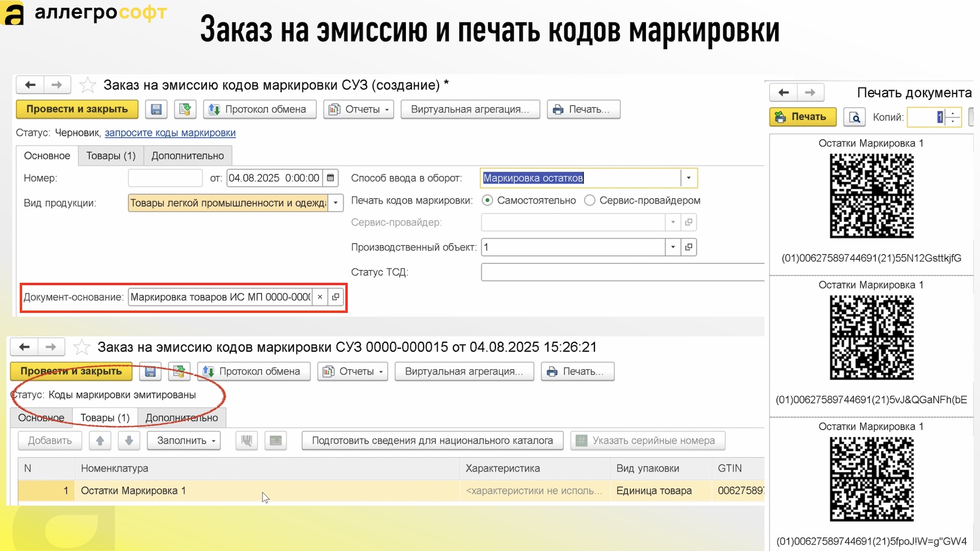Expand the Вид продукции dropdown
Screen dimensions: 980x551
(336, 203)
